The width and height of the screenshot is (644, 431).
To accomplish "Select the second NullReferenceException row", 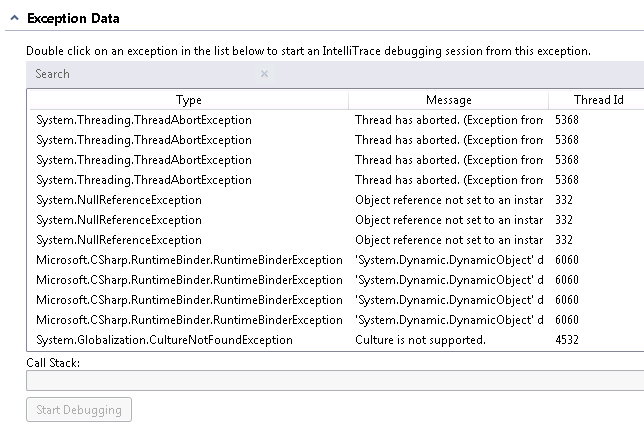I will (x=118, y=220).
